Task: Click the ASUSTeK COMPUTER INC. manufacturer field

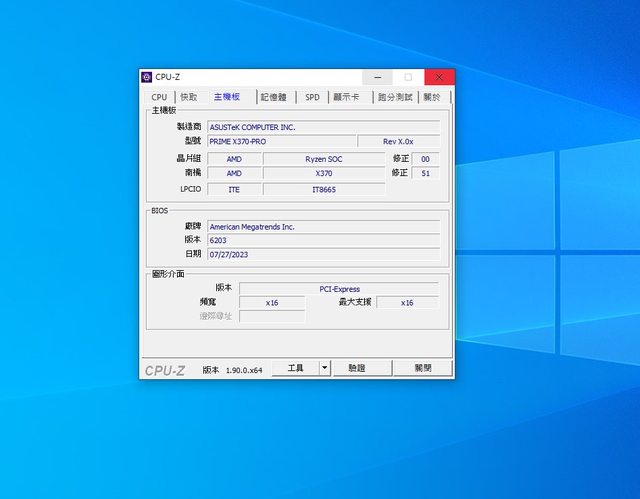Action: (322, 127)
